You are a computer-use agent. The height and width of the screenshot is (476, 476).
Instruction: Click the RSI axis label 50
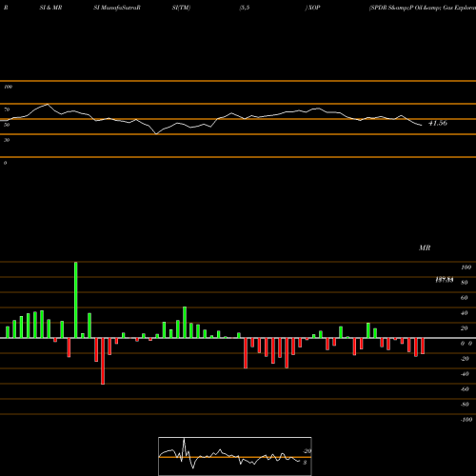click(7, 125)
